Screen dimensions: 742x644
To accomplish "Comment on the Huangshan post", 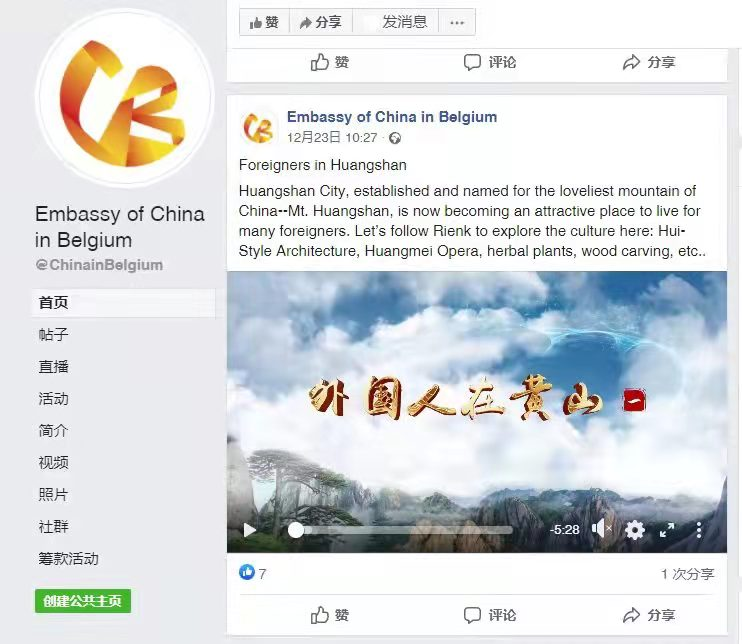I will (x=489, y=615).
